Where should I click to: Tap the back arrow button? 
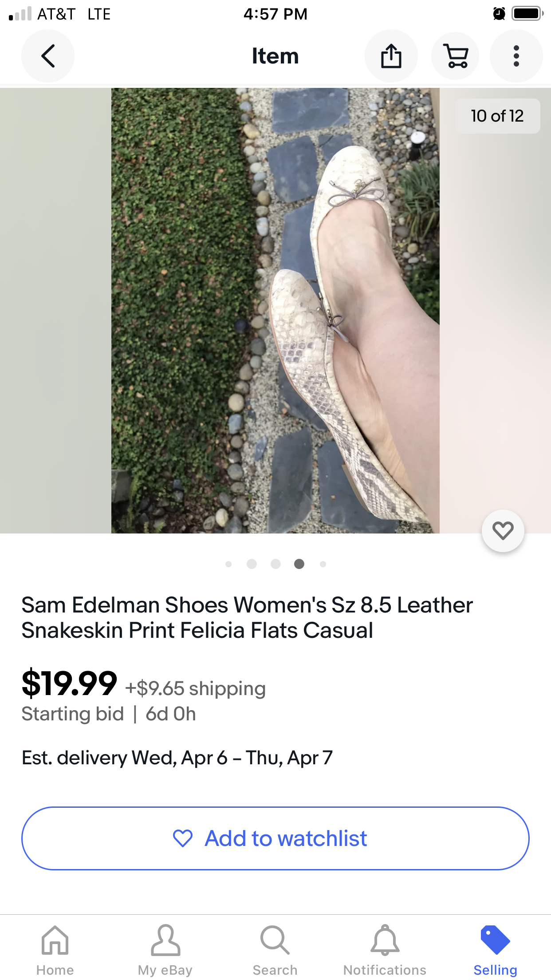(x=48, y=56)
